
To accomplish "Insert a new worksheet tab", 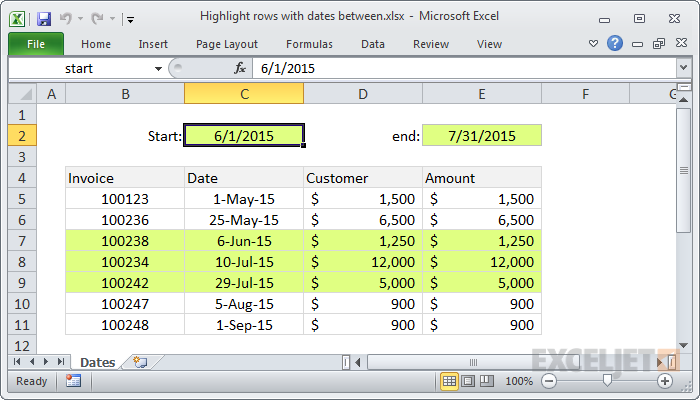I will tap(140, 362).
